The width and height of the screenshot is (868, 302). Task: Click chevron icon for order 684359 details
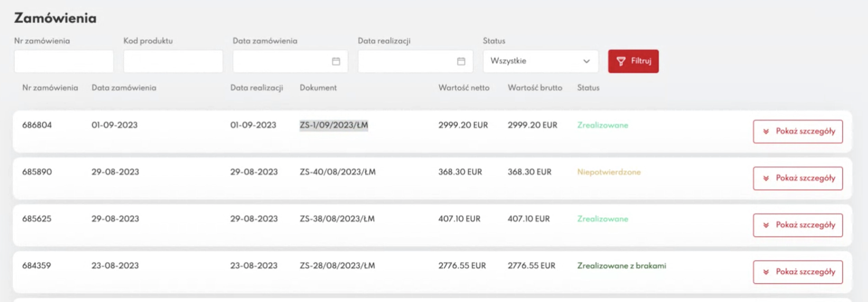[766, 272]
